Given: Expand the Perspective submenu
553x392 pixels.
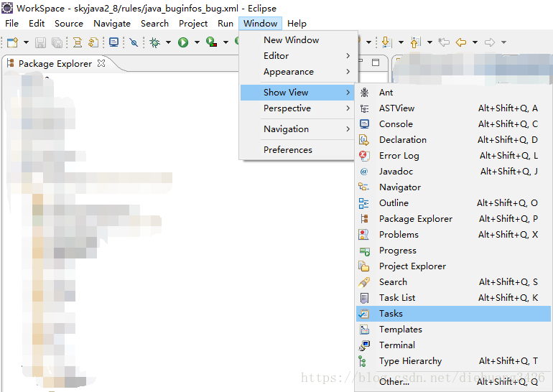Looking at the screenshot, I should pyautogui.click(x=297, y=108).
